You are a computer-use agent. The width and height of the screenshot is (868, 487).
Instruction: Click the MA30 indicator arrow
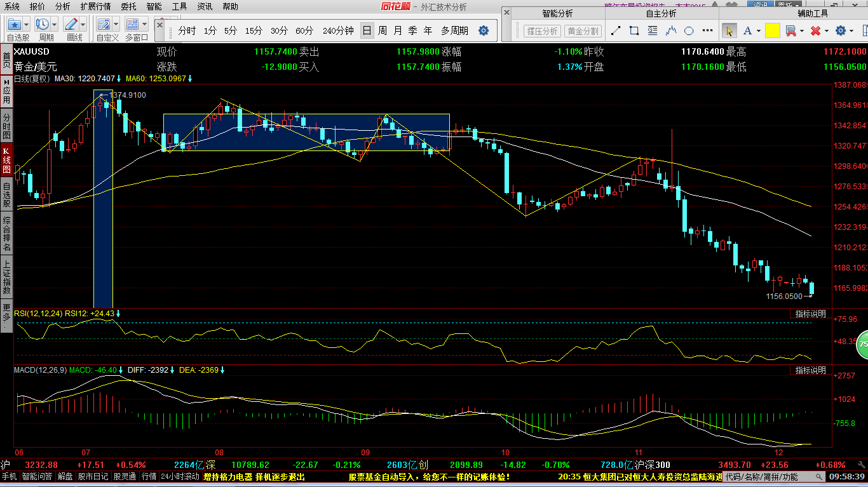pyautogui.click(x=119, y=79)
